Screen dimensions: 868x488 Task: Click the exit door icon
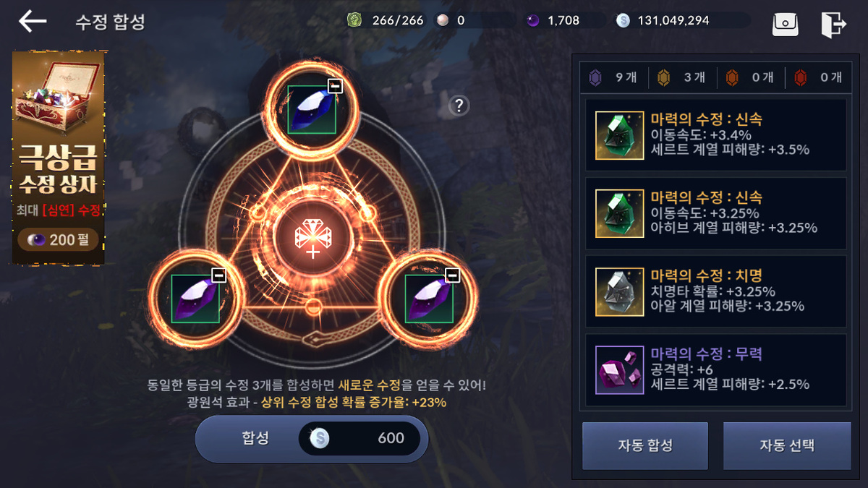pos(833,23)
